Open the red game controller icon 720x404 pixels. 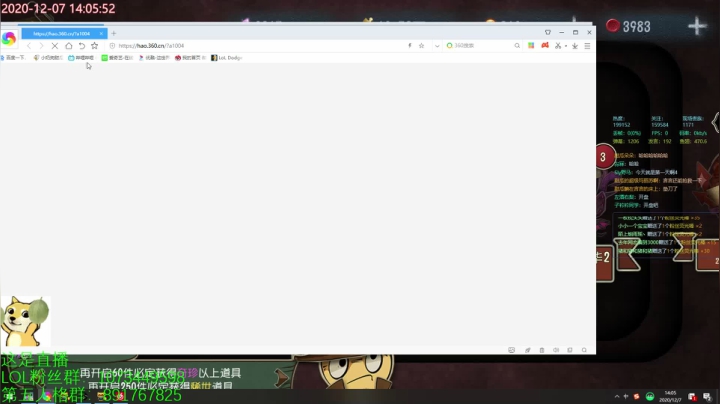tap(545, 45)
